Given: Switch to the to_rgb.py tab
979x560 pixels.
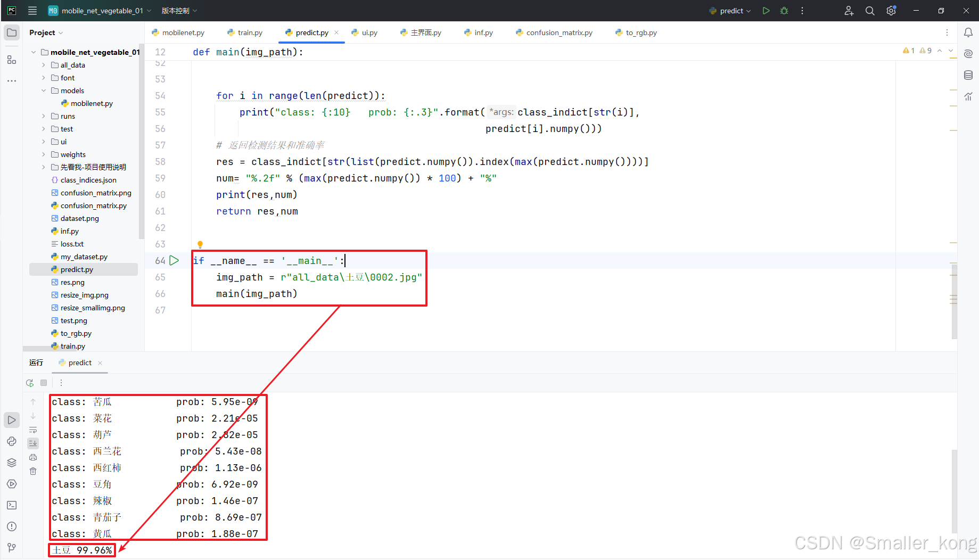Looking at the screenshot, I should pyautogui.click(x=636, y=32).
